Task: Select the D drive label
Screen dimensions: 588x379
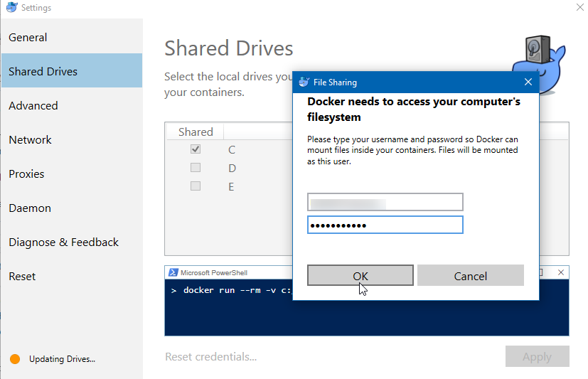Action: [x=232, y=169]
